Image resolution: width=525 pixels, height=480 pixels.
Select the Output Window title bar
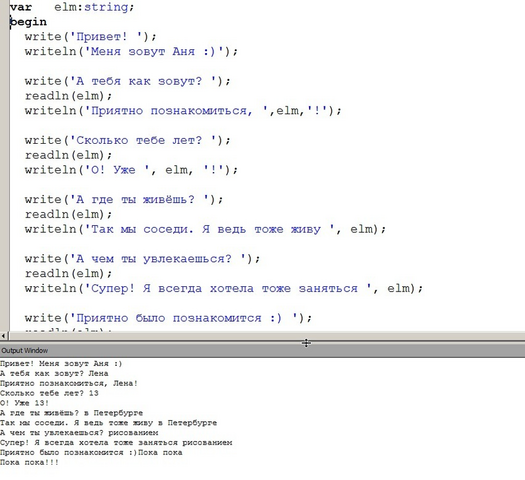pyautogui.click(x=262, y=351)
